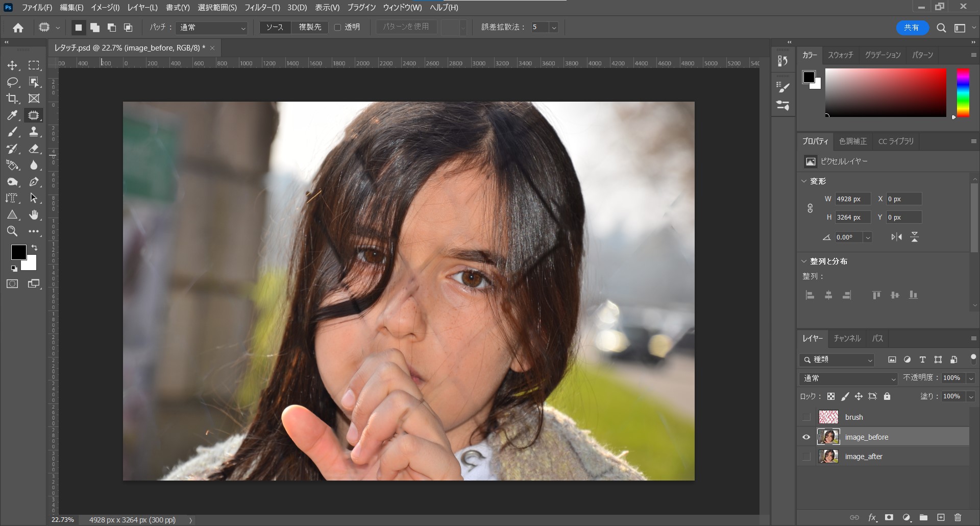Screen dimensions: 980x526
Task: Hide the image_before layer
Action: point(806,437)
